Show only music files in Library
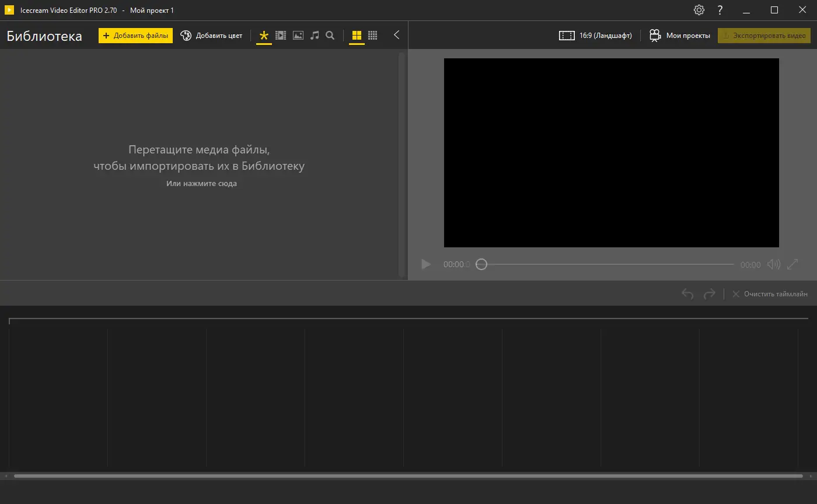This screenshot has height=504, width=817. tap(314, 35)
